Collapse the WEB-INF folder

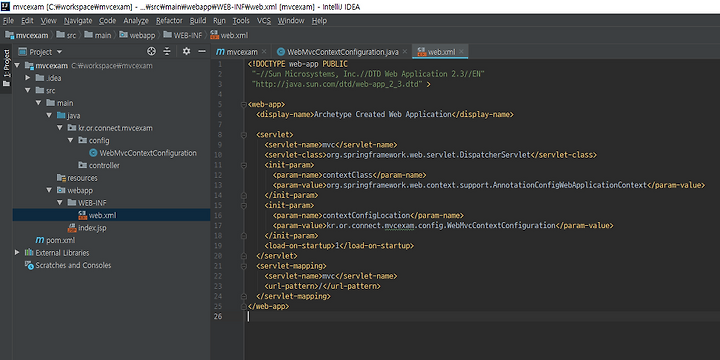coord(60,202)
